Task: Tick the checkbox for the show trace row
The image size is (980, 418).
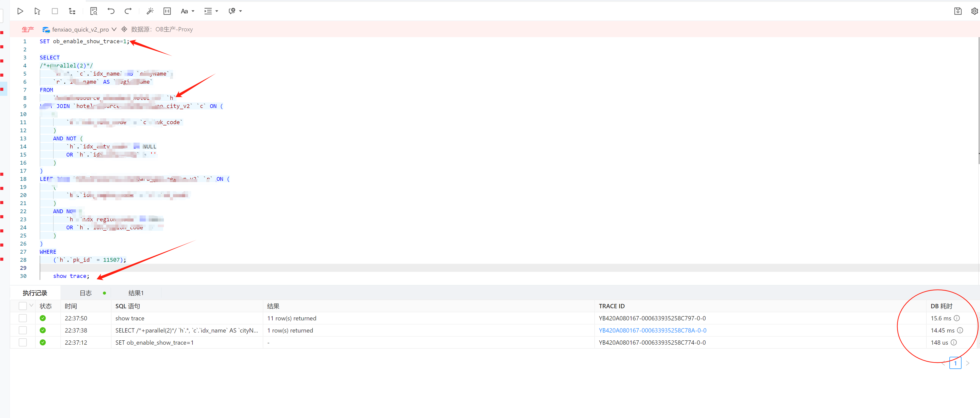Action: click(23, 318)
